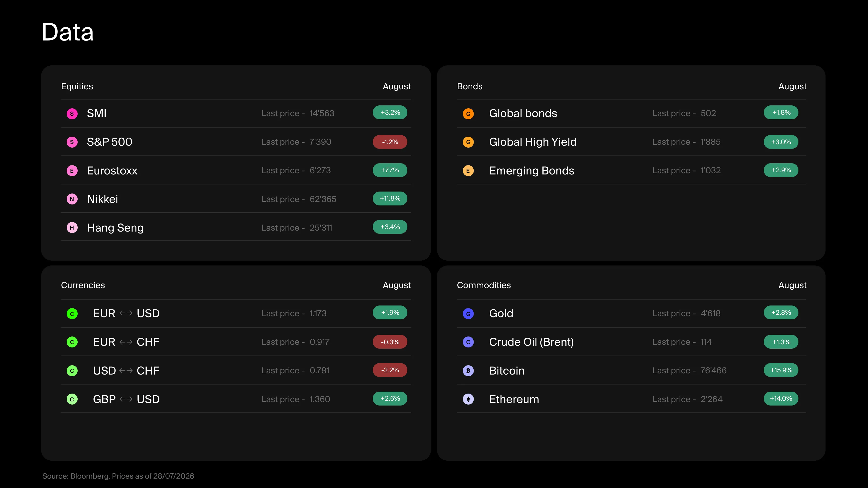Screen dimensions: 868x488
Task: Click the Commodities section heading
Action: pyautogui.click(x=484, y=285)
